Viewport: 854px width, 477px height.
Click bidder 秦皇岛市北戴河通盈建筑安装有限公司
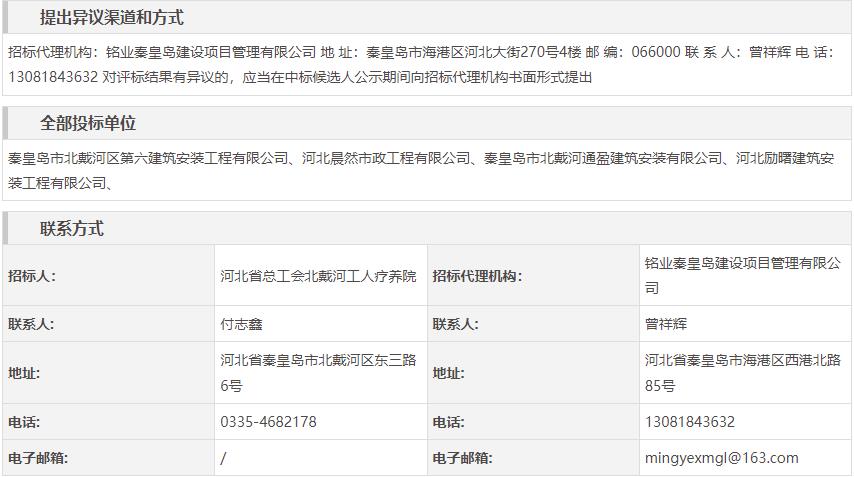pyautogui.click(x=603, y=158)
